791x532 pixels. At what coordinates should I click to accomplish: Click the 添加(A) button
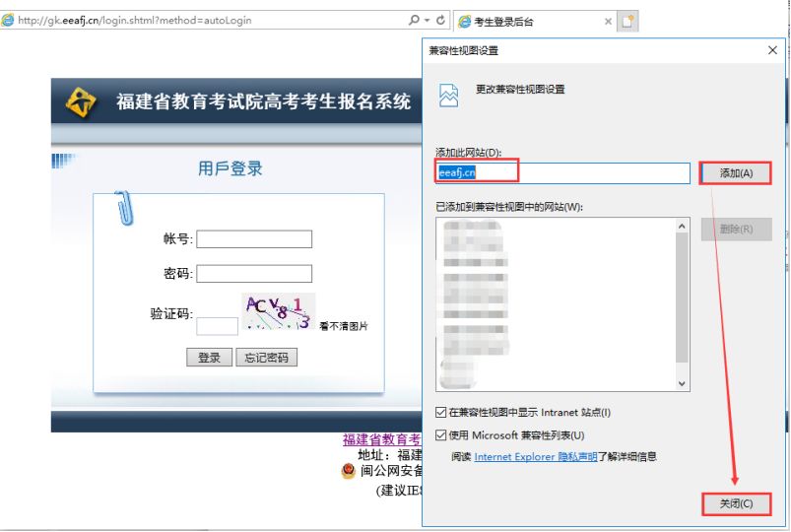click(736, 173)
